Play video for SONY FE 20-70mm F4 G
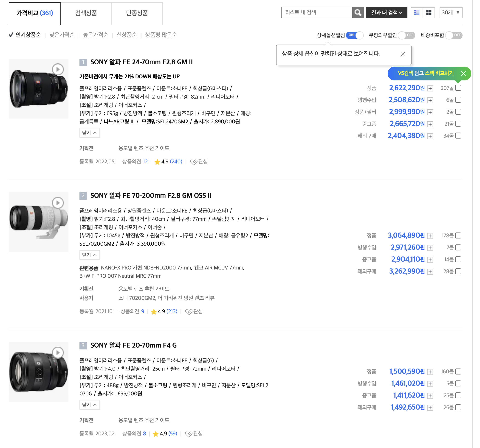This screenshot has width=480, height=448. [x=58, y=353]
